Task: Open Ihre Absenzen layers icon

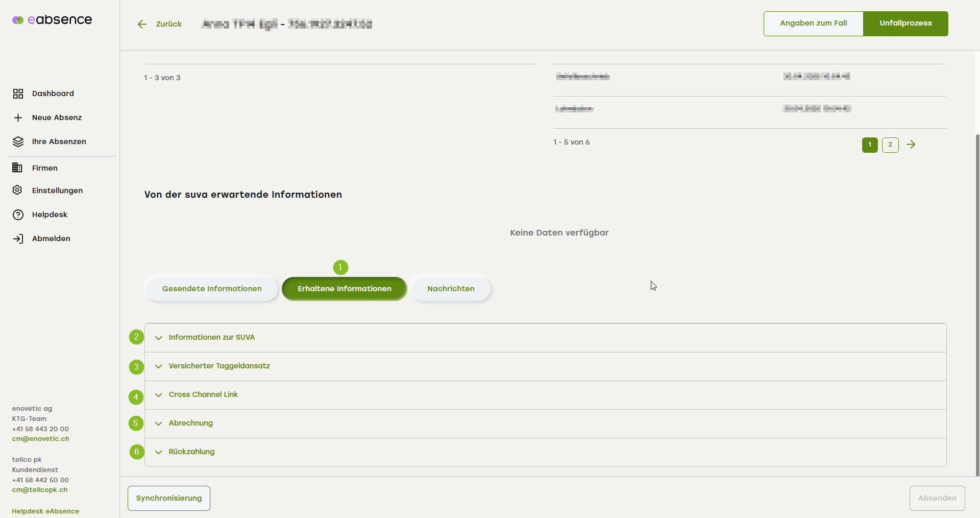Action: (x=18, y=142)
